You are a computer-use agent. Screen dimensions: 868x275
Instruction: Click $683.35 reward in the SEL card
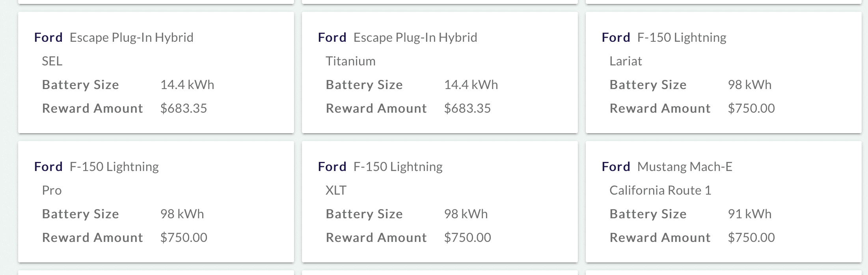(x=183, y=108)
